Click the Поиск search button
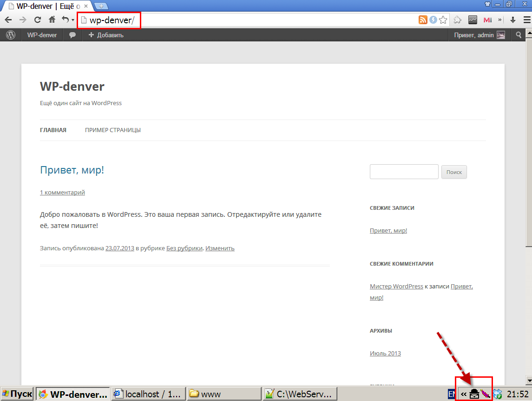The image size is (532, 401). click(x=454, y=172)
